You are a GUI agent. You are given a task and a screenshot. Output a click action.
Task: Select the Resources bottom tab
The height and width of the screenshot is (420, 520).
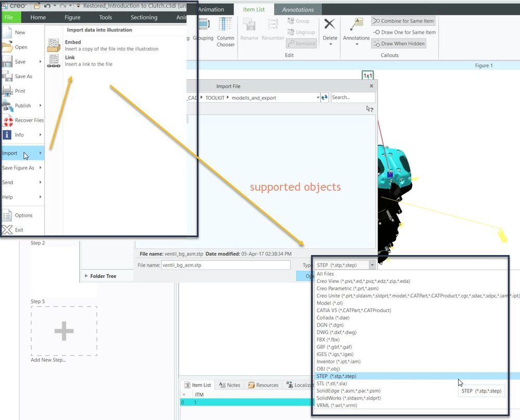pos(263,385)
